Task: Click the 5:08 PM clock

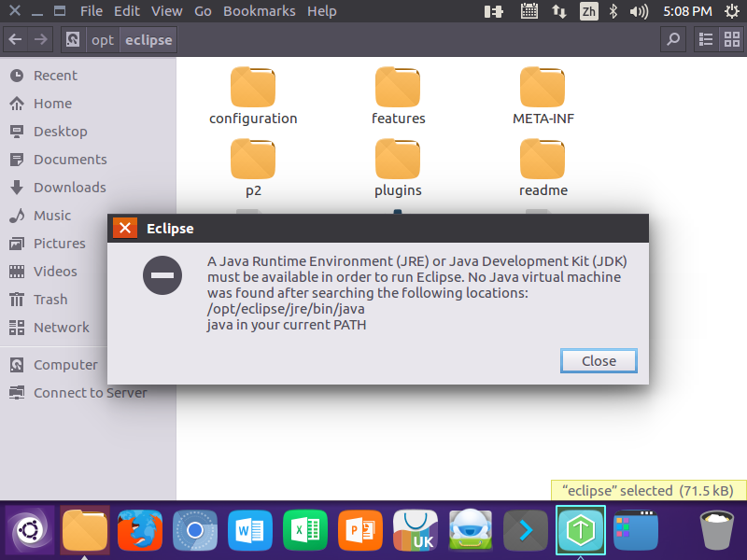Action: click(687, 11)
